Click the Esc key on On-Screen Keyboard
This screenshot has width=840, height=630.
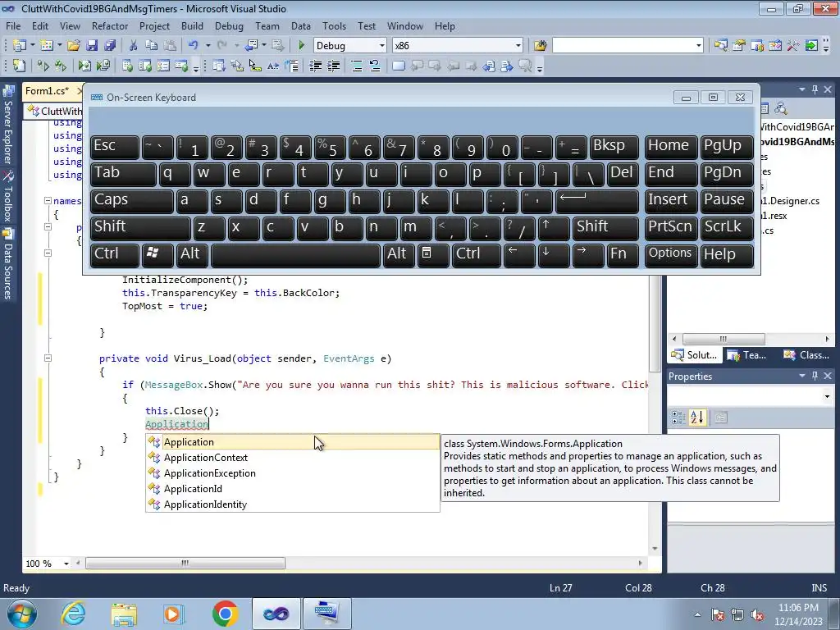[x=115, y=147]
